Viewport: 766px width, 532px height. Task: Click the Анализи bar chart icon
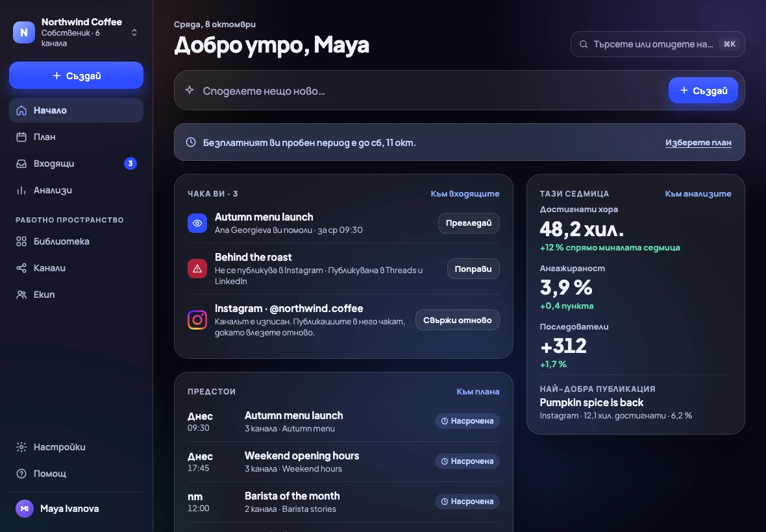(x=21, y=190)
